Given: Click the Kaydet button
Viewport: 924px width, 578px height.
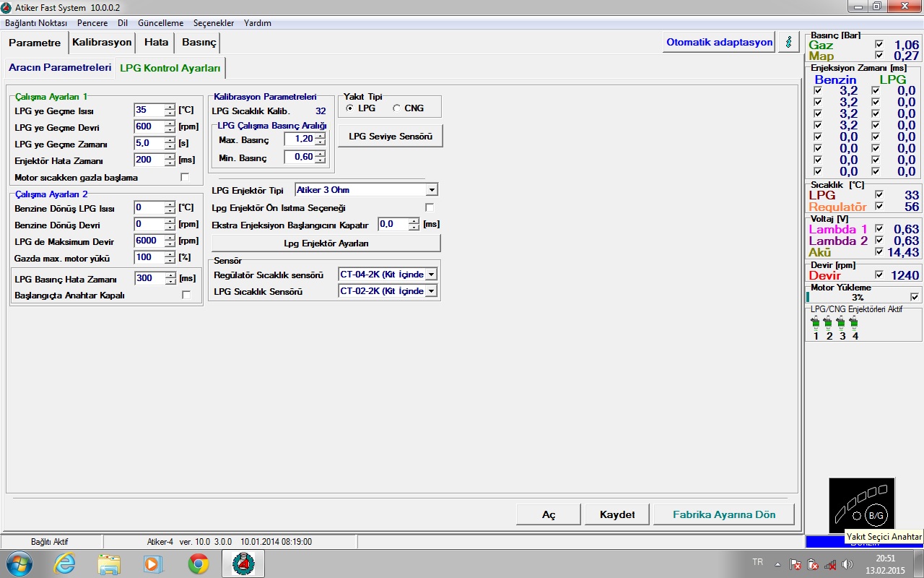Looking at the screenshot, I should click(617, 514).
